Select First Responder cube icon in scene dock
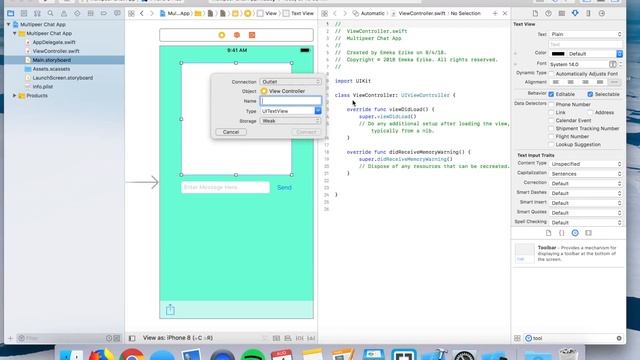Screen dimensions: 640x360 (x=237, y=35)
